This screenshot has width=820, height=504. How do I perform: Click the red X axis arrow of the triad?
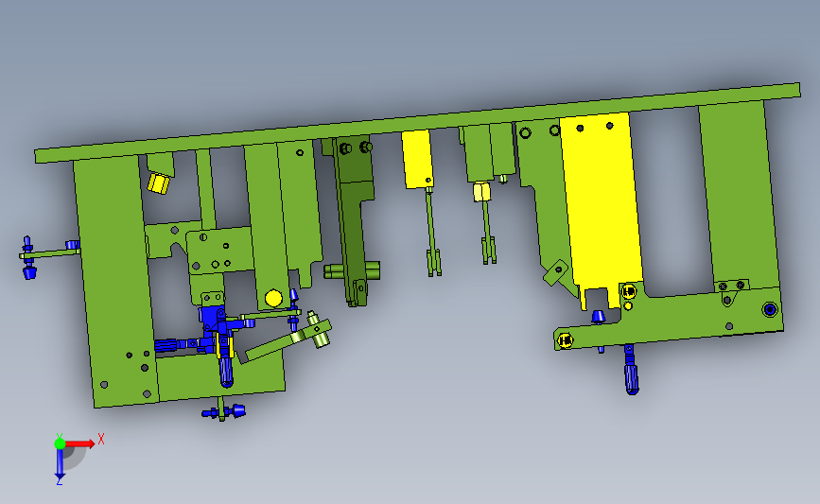79,443
